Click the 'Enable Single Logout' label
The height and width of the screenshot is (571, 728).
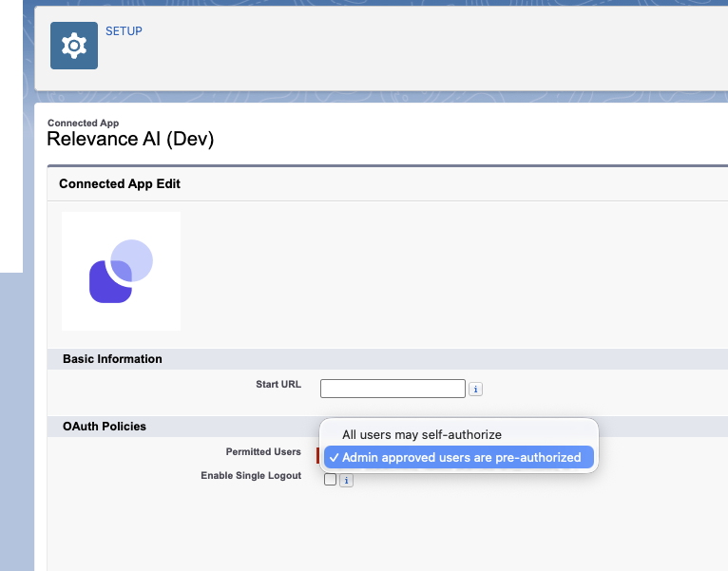[251, 475]
